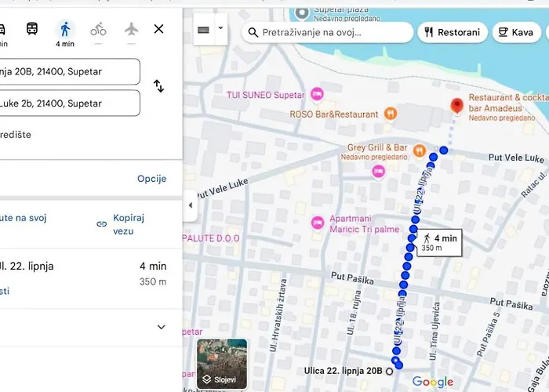The image size is (549, 392).
Task: Close the directions panel
Action: pyautogui.click(x=158, y=29)
